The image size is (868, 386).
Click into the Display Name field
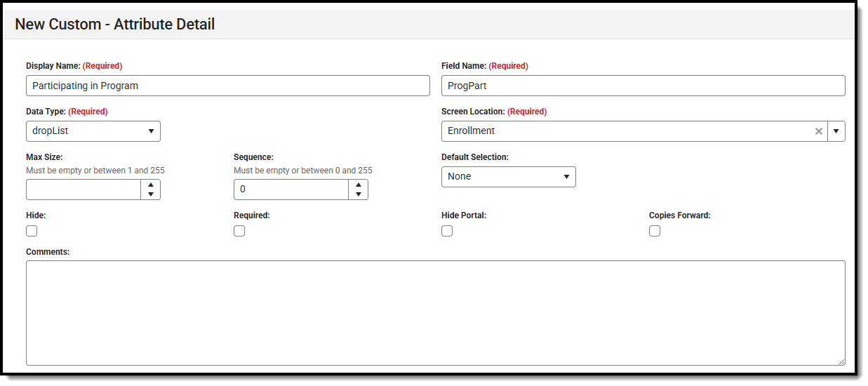pyautogui.click(x=227, y=86)
